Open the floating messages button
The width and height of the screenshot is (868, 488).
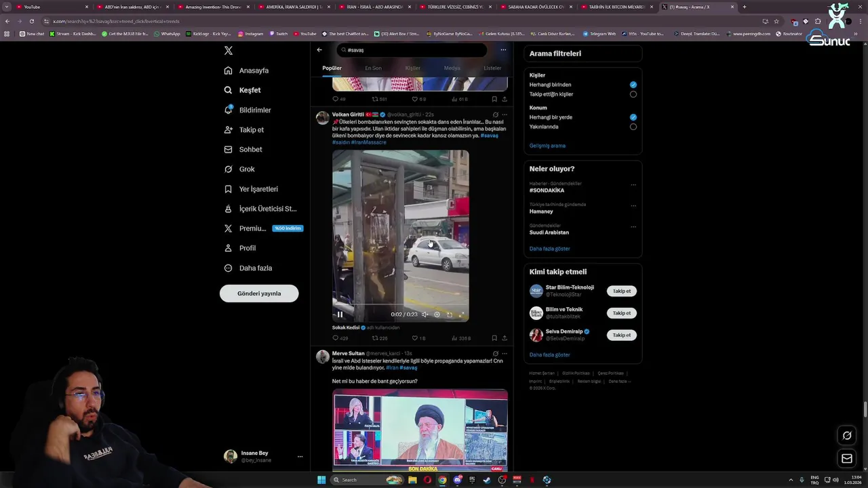coord(847,459)
